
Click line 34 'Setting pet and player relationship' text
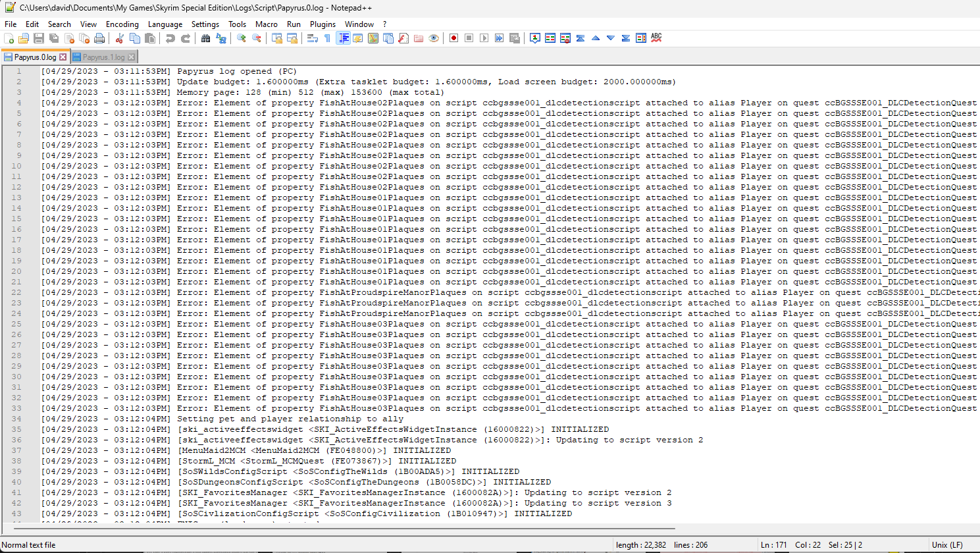(x=290, y=419)
